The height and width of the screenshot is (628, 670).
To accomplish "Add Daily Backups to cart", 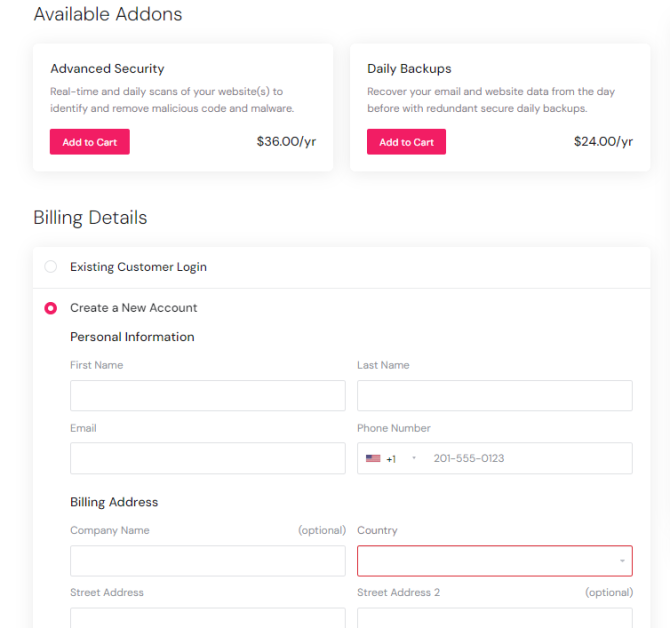I will click(406, 142).
